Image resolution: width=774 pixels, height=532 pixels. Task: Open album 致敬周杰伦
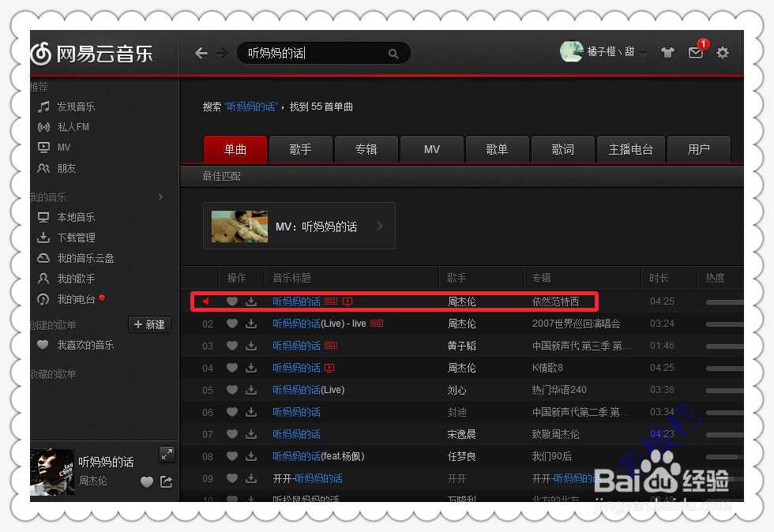coord(556,434)
